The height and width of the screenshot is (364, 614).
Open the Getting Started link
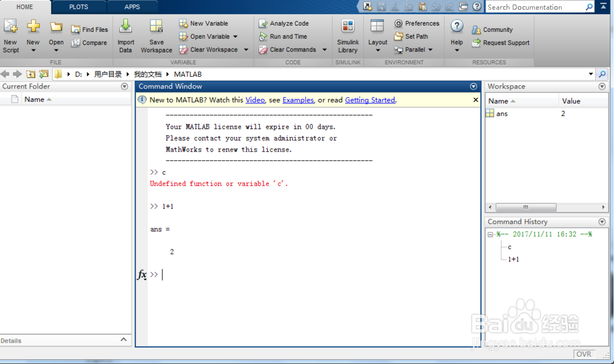pos(370,99)
